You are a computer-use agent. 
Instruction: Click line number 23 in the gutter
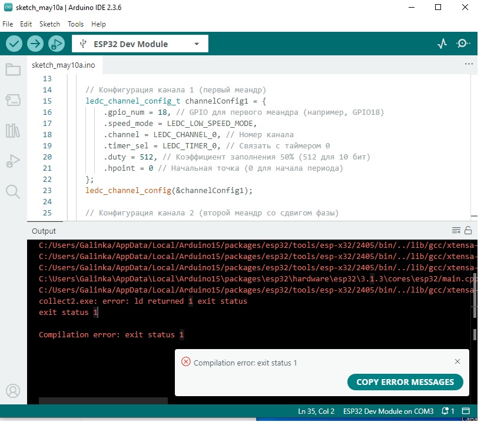(x=47, y=191)
